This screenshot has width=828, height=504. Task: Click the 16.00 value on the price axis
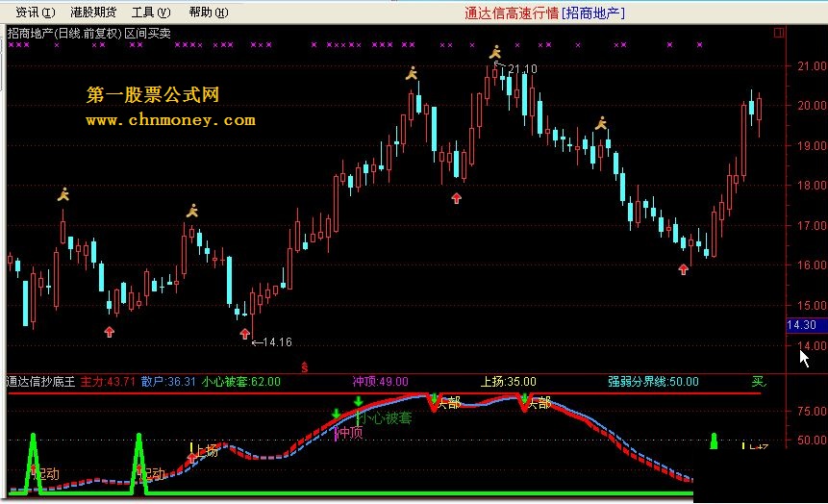coord(812,265)
